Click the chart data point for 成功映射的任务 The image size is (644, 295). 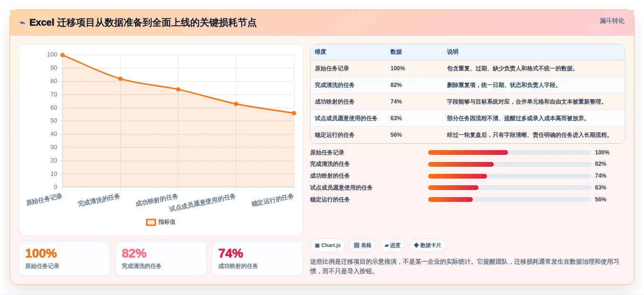[178, 89]
